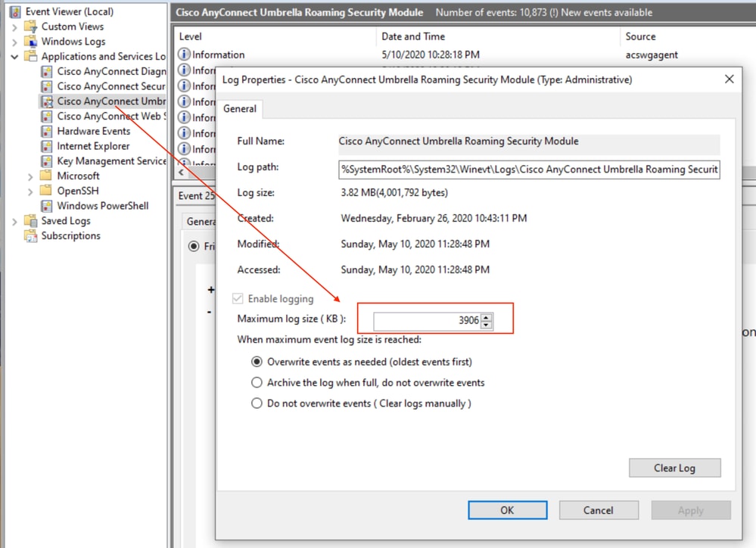Click the Cisco AnyConnect Diagnostics log icon
This screenshot has width=756, height=548.
click(x=47, y=71)
